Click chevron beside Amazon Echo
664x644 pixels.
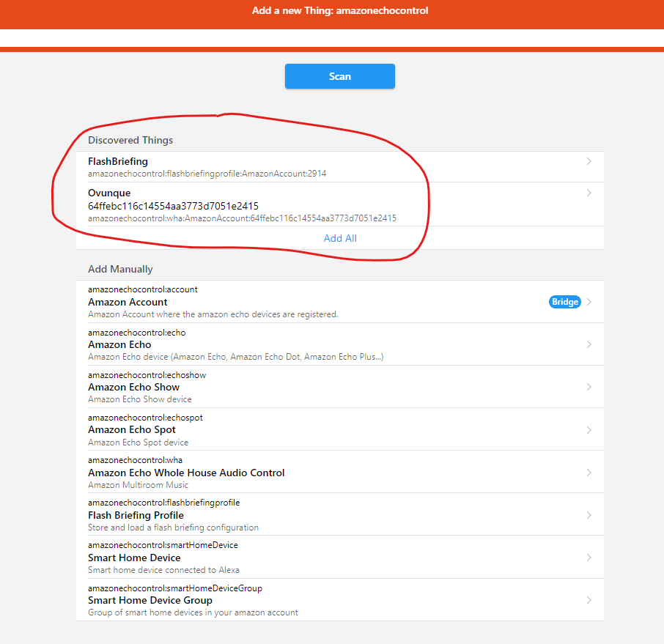tap(589, 344)
